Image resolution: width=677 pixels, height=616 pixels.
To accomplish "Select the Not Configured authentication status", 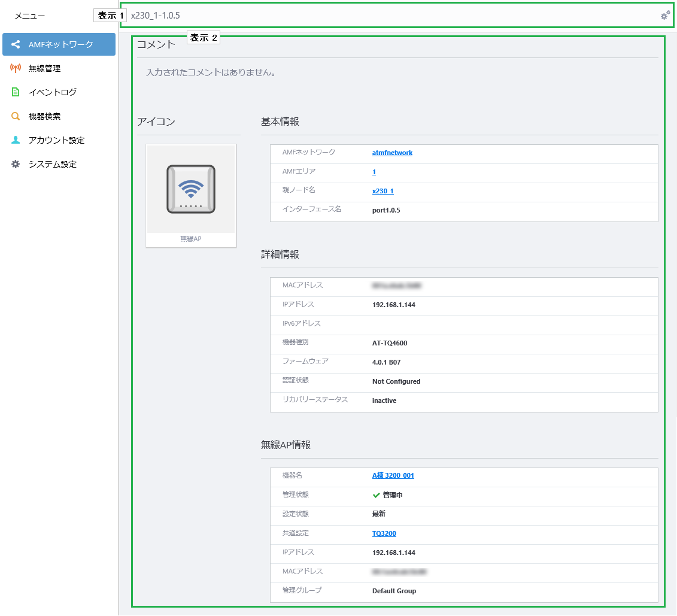I will [x=396, y=381].
